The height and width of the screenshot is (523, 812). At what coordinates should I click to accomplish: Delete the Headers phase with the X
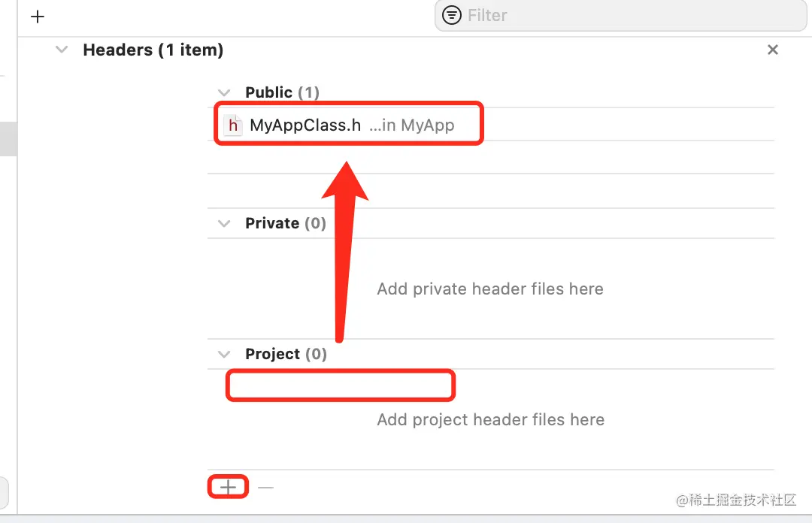point(772,50)
